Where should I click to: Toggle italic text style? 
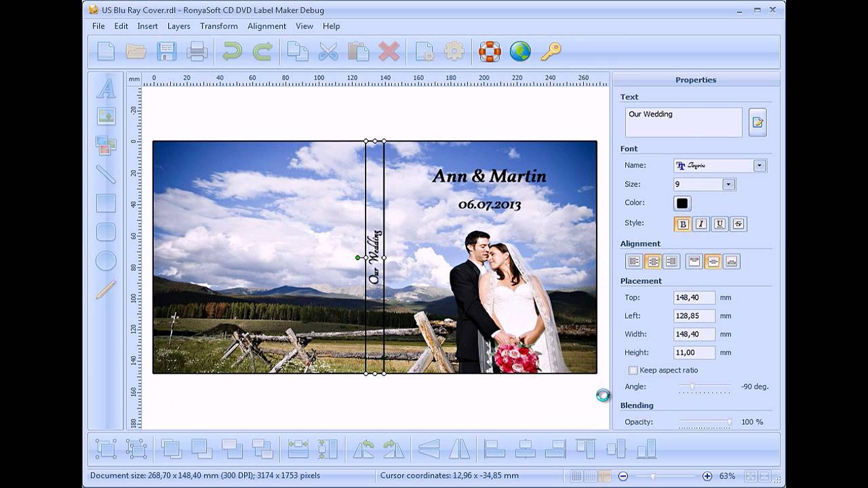(x=701, y=224)
